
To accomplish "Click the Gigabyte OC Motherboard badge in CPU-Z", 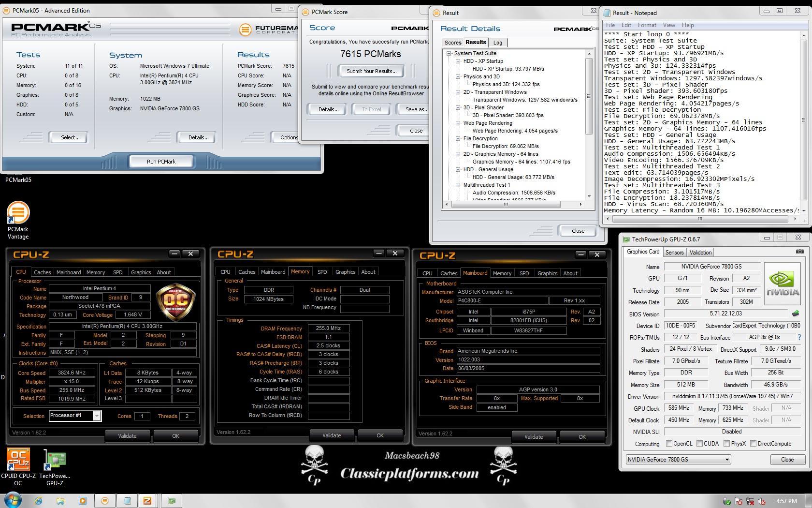I will coord(175,302).
